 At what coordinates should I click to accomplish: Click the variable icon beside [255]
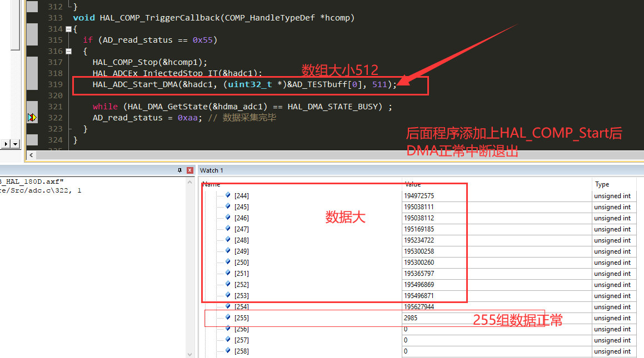[x=228, y=317]
